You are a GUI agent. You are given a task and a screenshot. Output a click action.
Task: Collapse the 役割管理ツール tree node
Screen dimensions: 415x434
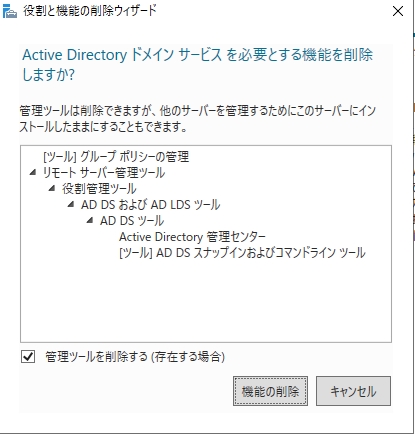[x=52, y=188]
